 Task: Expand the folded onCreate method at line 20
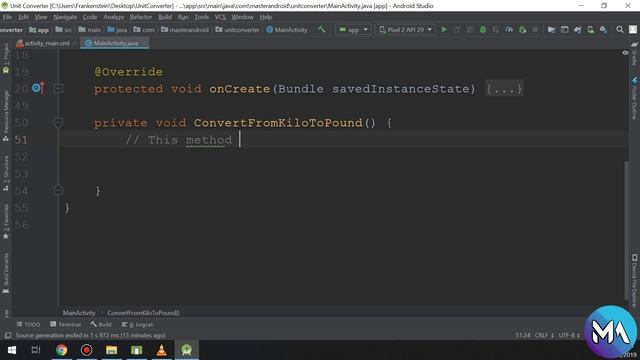(58, 88)
